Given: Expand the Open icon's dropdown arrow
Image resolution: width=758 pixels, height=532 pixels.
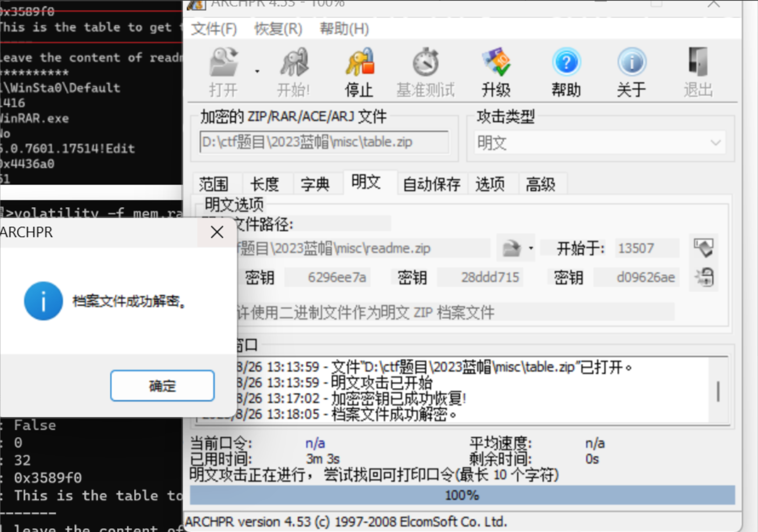Looking at the screenshot, I should point(257,71).
